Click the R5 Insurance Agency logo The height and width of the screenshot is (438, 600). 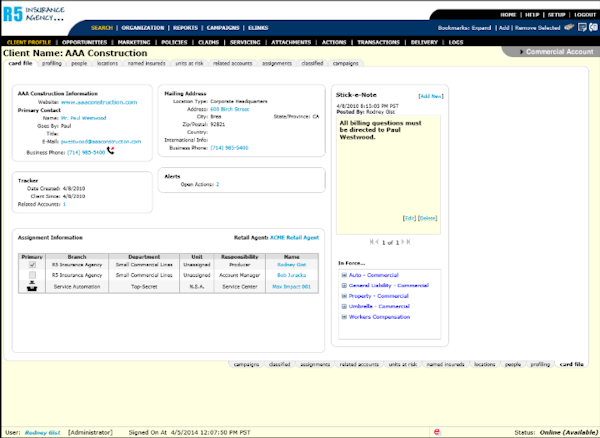pyautogui.click(x=34, y=14)
